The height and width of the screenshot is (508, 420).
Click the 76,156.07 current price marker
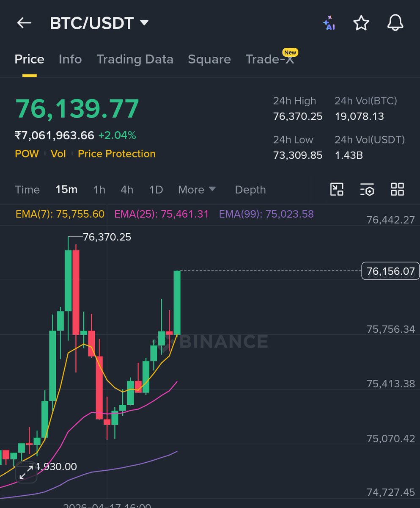point(390,271)
